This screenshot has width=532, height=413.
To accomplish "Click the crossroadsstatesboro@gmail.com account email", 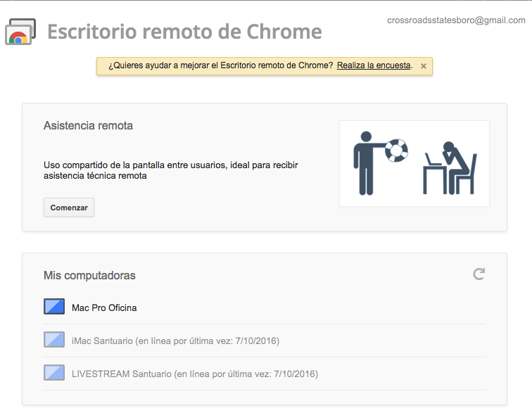I will point(456,20).
